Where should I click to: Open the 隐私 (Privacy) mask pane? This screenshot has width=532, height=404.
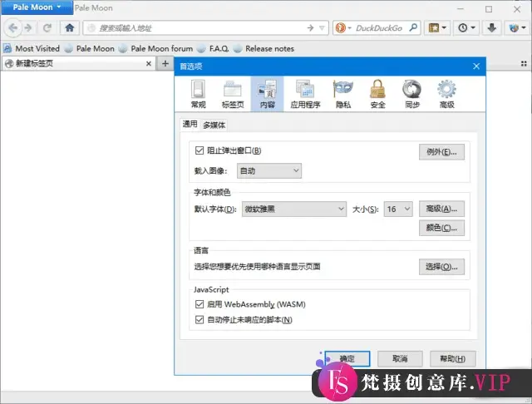[343, 94]
